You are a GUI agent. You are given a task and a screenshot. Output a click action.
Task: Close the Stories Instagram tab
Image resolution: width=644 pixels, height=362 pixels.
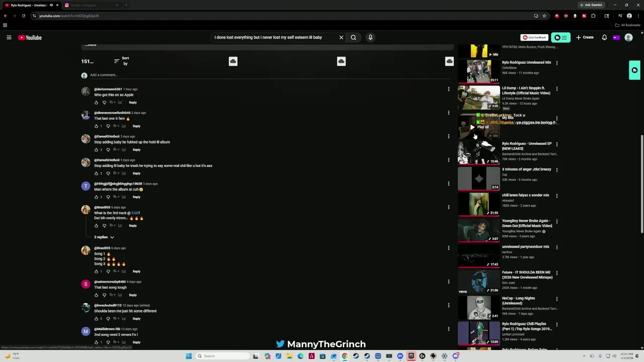[117, 5]
